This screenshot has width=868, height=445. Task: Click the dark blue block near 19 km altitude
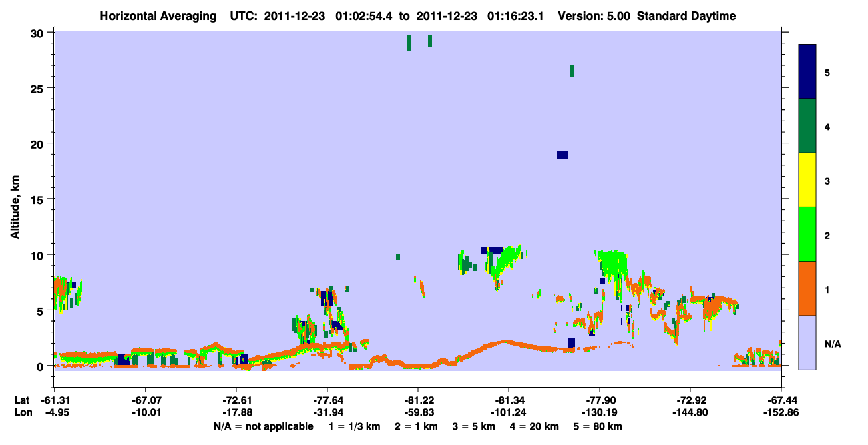pyautogui.click(x=562, y=155)
